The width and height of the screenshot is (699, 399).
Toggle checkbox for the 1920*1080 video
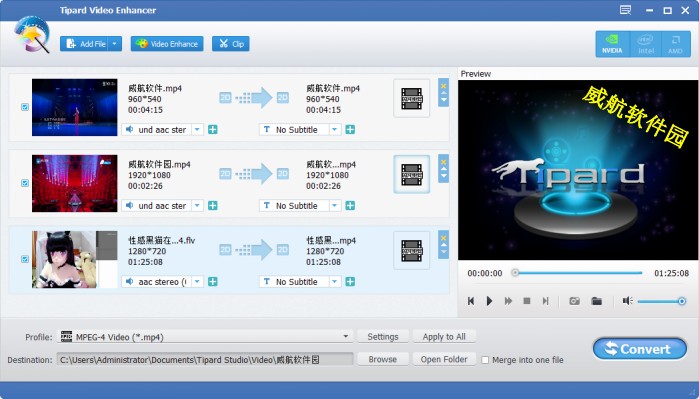(x=25, y=183)
